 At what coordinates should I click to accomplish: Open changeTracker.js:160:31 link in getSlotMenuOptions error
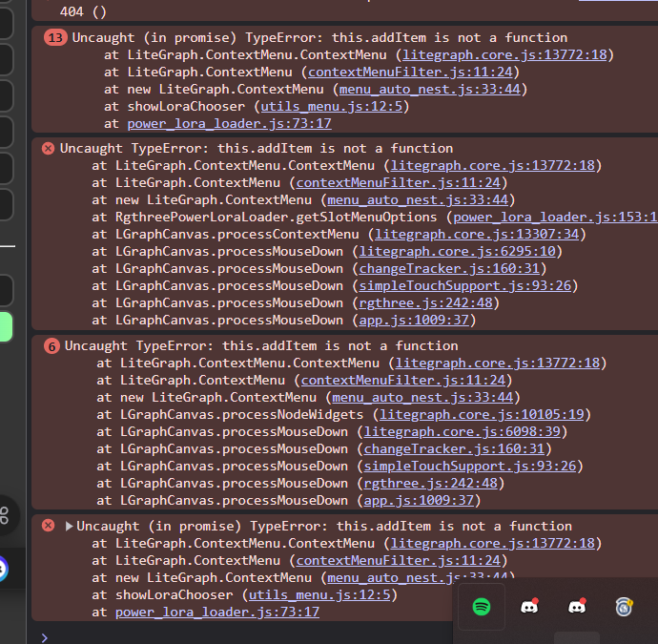pos(449,269)
